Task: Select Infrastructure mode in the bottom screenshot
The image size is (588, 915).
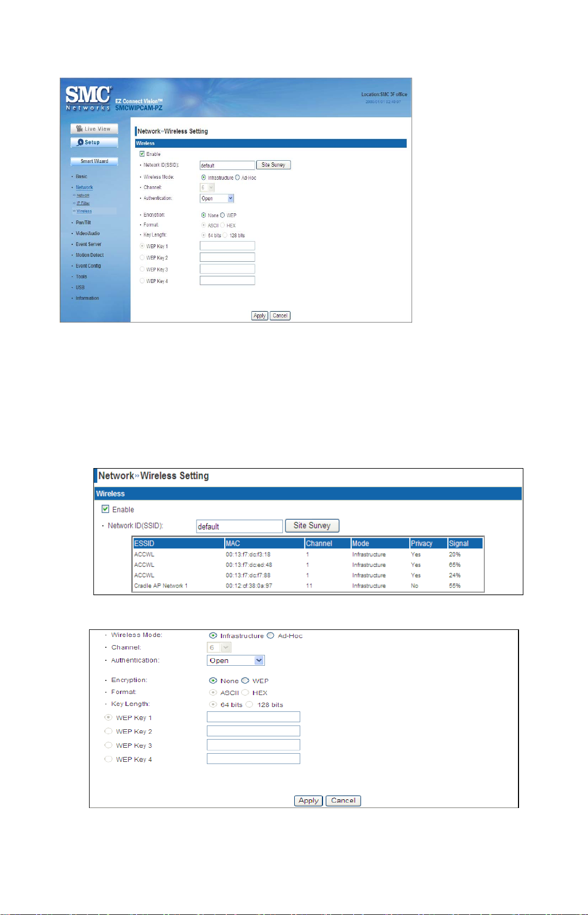Action: click(x=213, y=636)
